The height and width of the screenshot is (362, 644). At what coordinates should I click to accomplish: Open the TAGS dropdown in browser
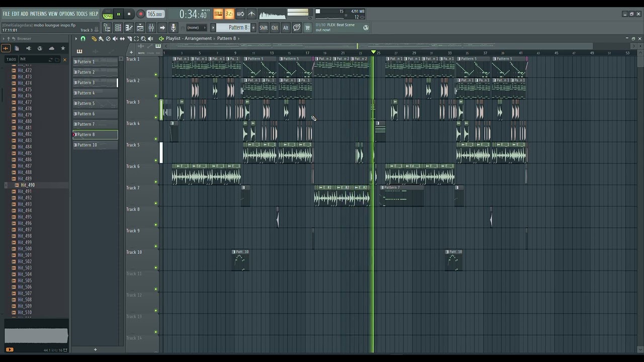coord(11,59)
